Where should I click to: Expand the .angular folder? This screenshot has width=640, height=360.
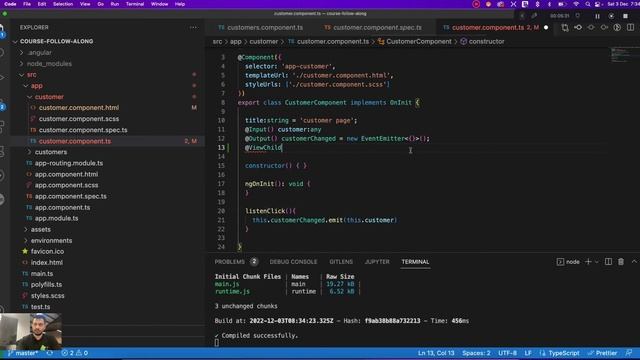[x=40, y=53]
